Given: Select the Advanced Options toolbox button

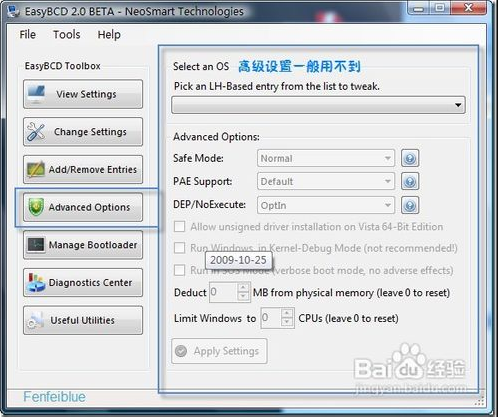Looking at the screenshot, I should [83, 207].
